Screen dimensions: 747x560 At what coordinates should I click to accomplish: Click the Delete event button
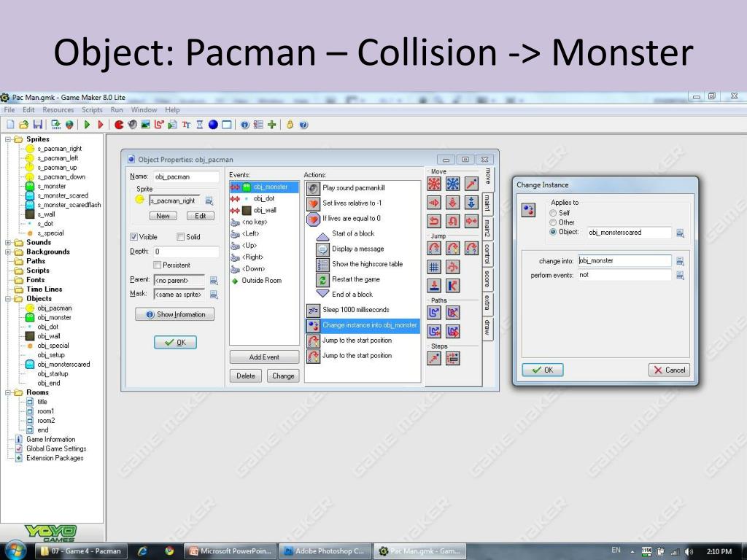point(246,376)
